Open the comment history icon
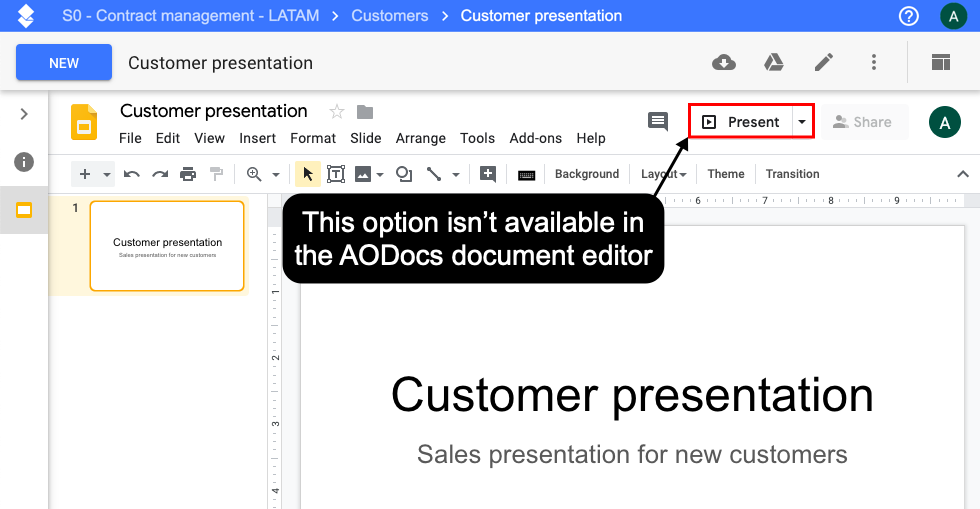Screen dimensions: 980x509 pyautogui.click(x=658, y=121)
